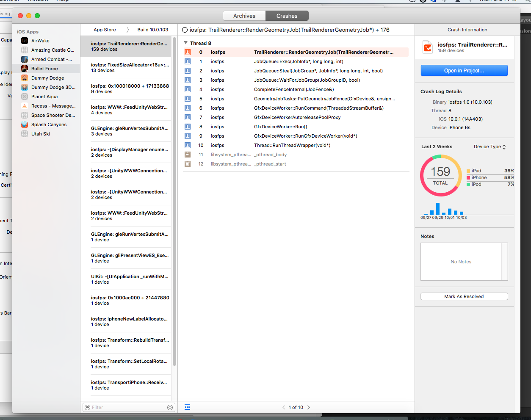Image resolution: width=531 pixels, height=420 pixels.
Task: Click Mark As Resolved
Action: [464, 296]
